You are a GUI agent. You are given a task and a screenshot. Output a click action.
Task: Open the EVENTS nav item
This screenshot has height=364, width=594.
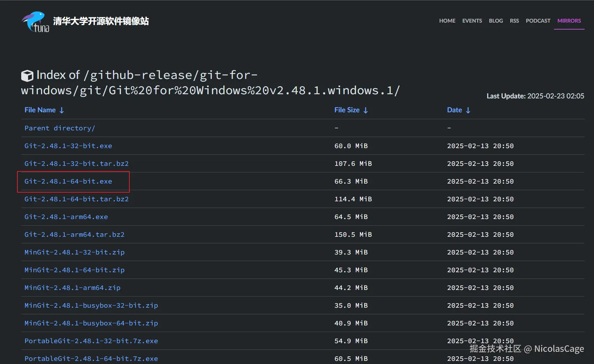[472, 21]
